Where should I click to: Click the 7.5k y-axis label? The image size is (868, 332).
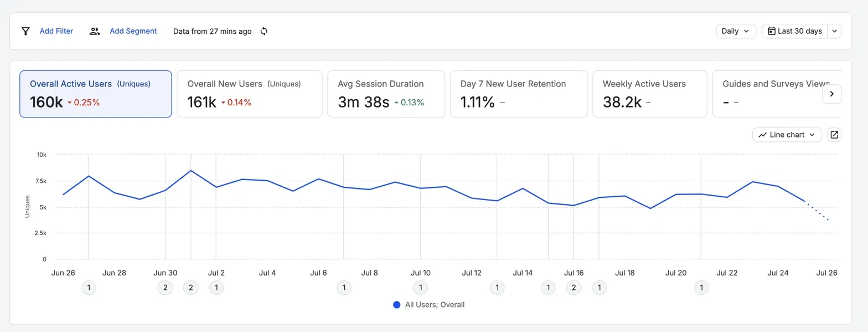40,181
